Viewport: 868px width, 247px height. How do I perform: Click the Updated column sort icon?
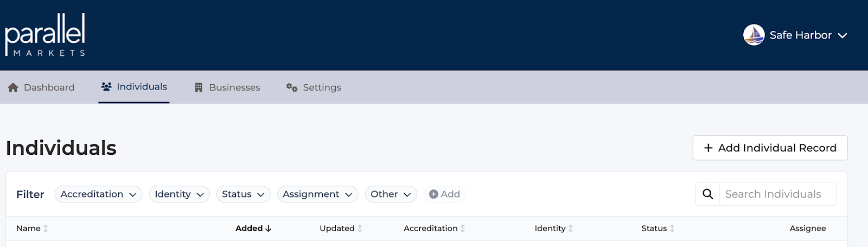tap(360, 229)
